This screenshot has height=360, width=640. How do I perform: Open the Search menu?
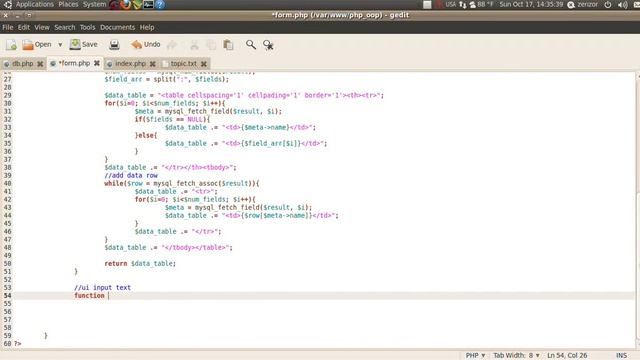point(64,27)
